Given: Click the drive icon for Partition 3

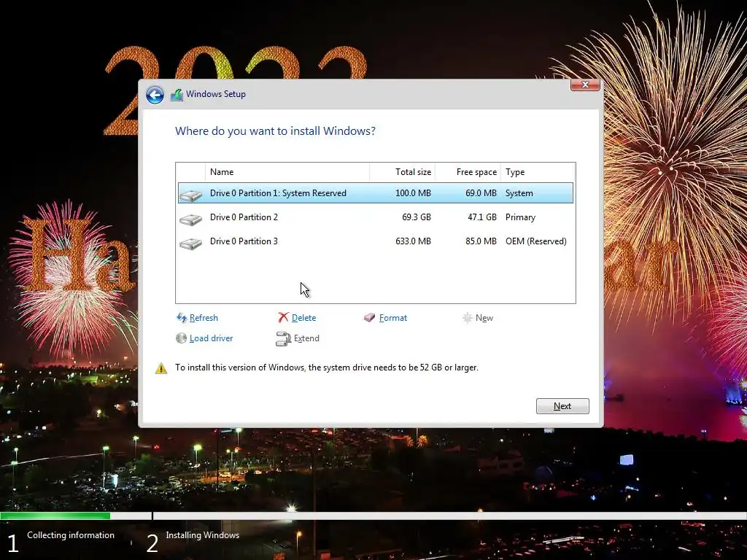Looking at the screenshot, I should (190, 244).
